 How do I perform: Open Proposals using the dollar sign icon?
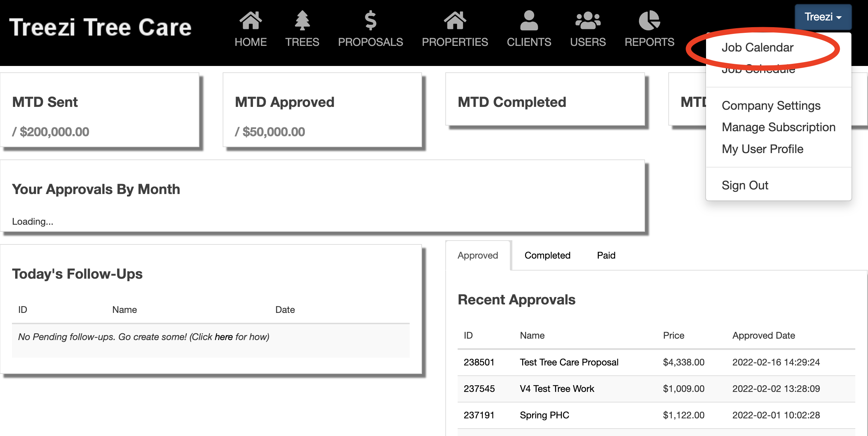click(370, 20)
